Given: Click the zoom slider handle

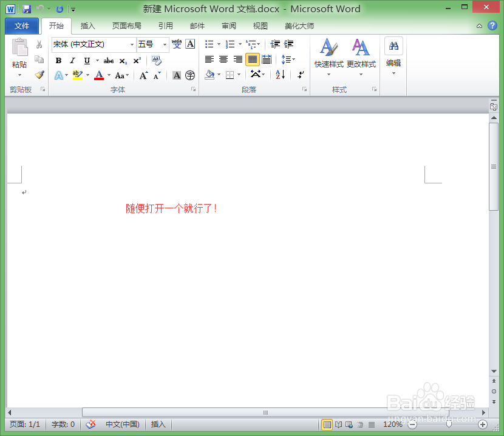Looking at the screenshot, I should (x=449, y=424).
